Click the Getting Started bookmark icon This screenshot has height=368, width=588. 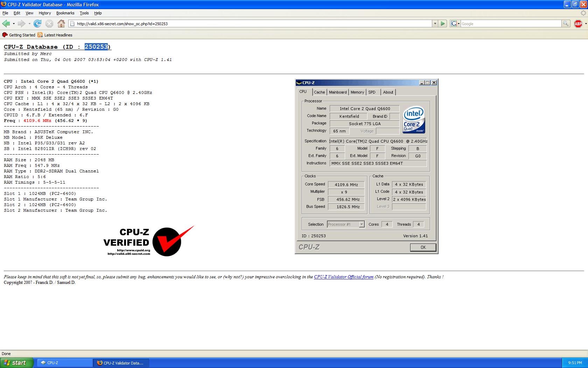(5, 35)
